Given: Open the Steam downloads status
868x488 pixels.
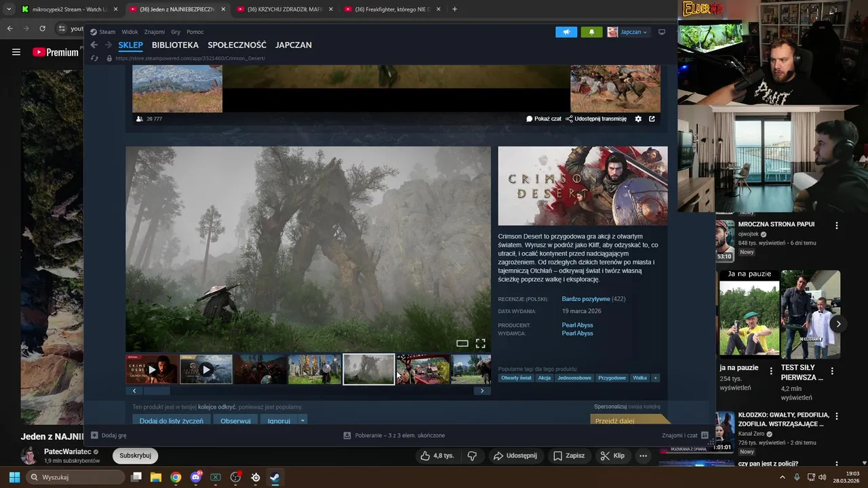Looking at the screenshot, I should [x=394, y=435].
